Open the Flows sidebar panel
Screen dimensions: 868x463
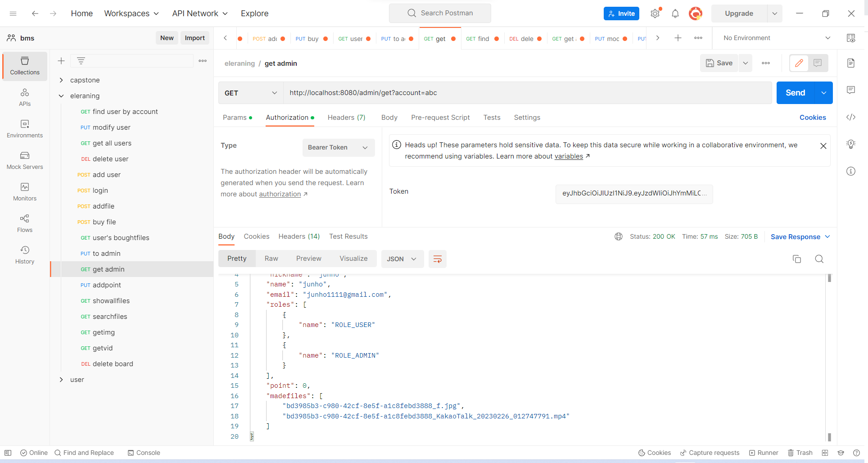25,223
